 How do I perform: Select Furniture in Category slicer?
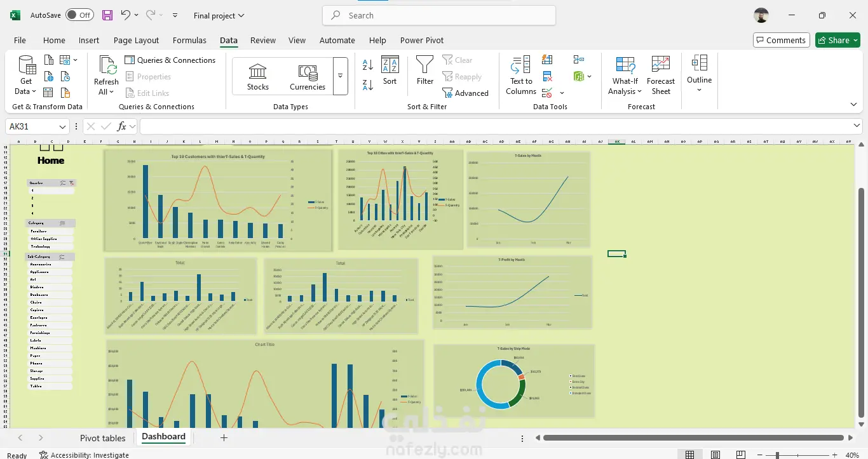tap(50, 232)
